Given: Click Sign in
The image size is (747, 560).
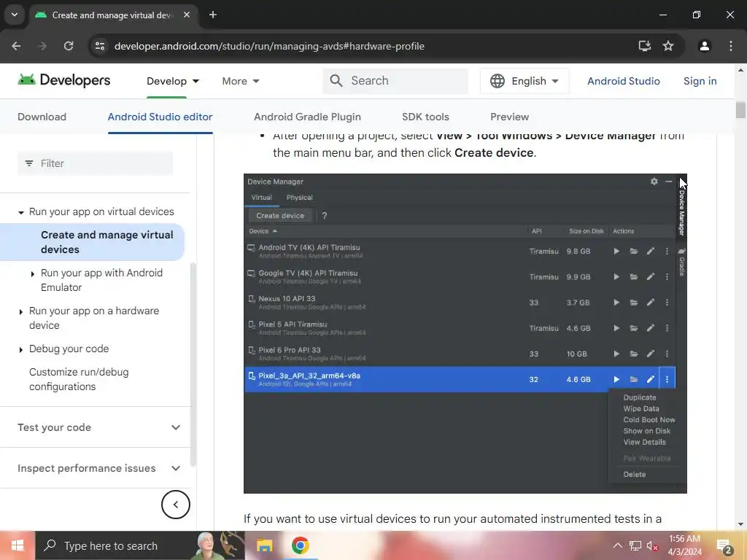Looking at the screenshot, I should 700,81.
